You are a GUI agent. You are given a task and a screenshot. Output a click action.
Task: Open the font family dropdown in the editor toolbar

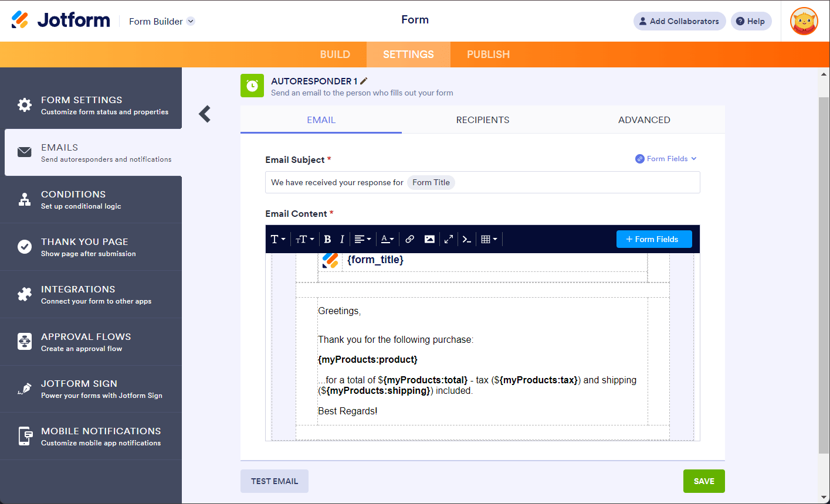278,239
